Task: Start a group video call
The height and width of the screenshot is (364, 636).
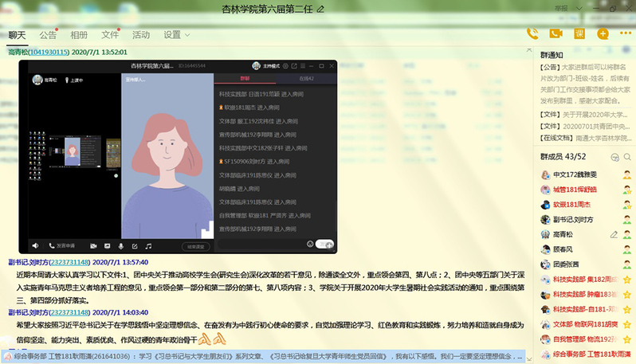Action: tap(556, 33)
